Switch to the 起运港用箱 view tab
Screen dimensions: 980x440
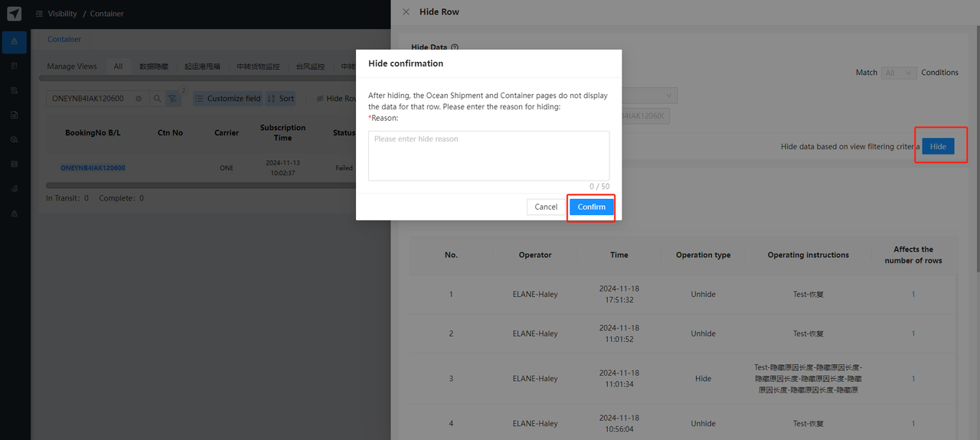coord(202,67)
